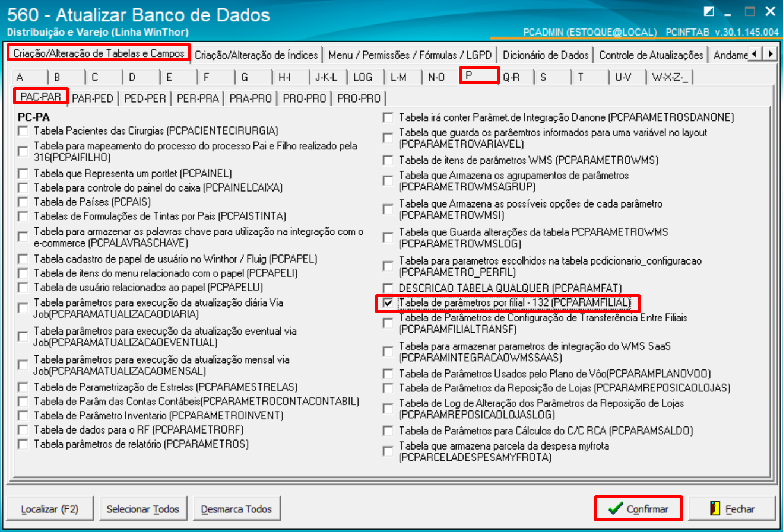Check the PCPARAMETROSDANONE table checkbox
Image resolution: width=783 pixels, height=532 pixels.
coord(388,117)
